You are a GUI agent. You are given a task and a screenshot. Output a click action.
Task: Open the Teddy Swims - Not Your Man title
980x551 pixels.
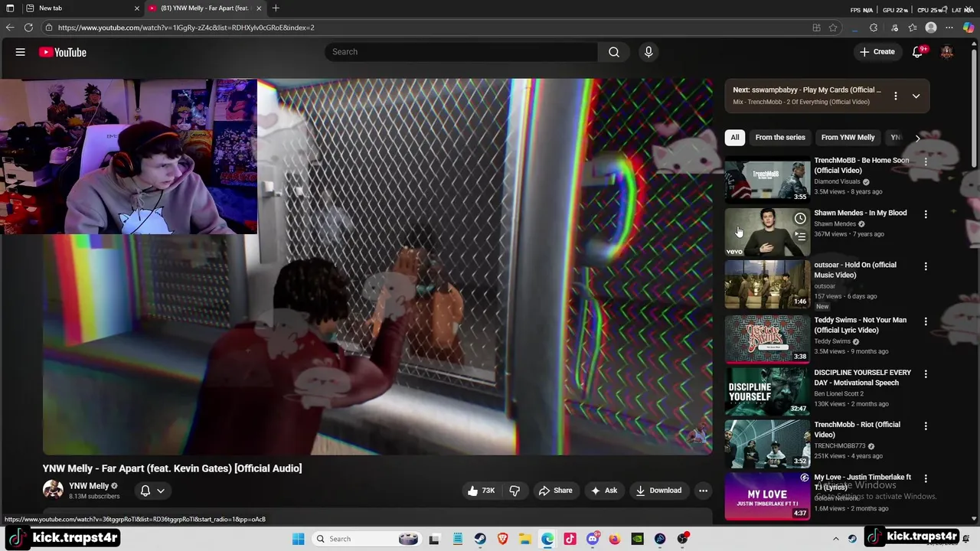pos(860,325)
